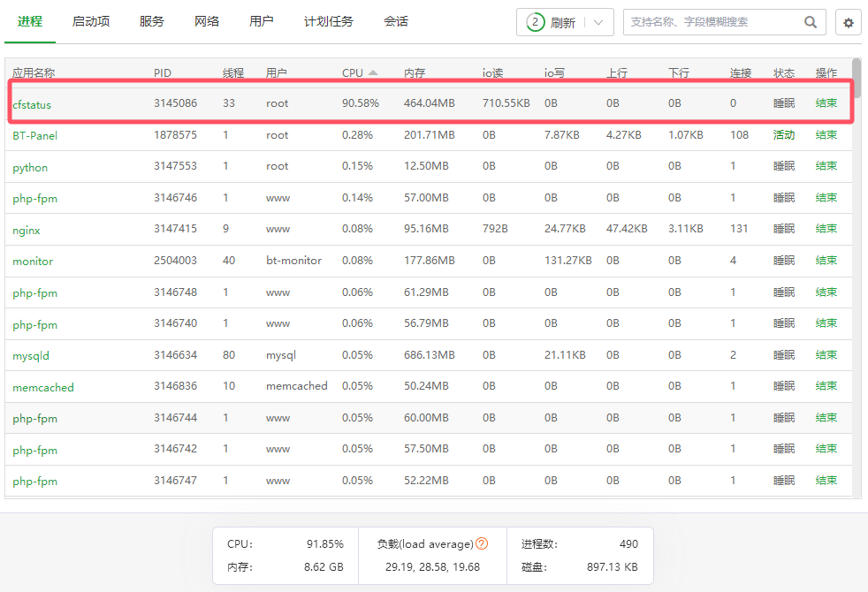Switch to the 进程 tab
Screen dimensions: 868x592
30,21
